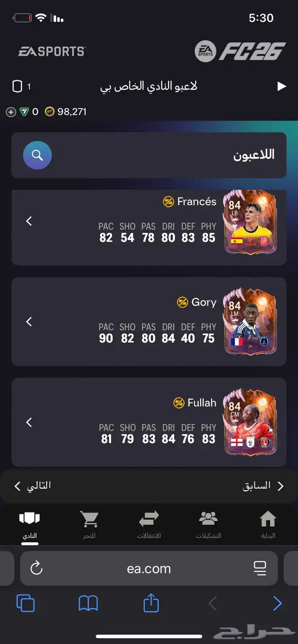Screen dimensions: 298x644
Task: Open the Transfers arrows icon (الانتقالات)
Action: [149, 525]
